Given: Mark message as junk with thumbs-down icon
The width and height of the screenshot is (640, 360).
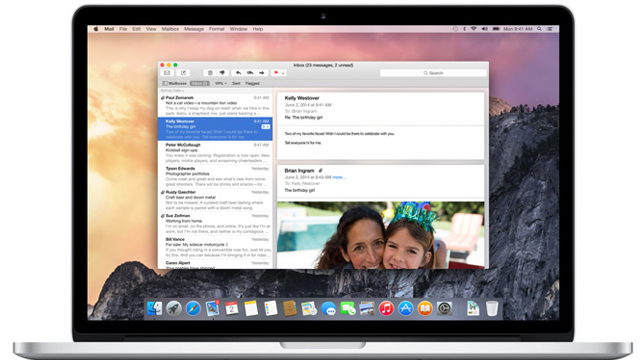Looking at the screenshot, I should [222, 73].
